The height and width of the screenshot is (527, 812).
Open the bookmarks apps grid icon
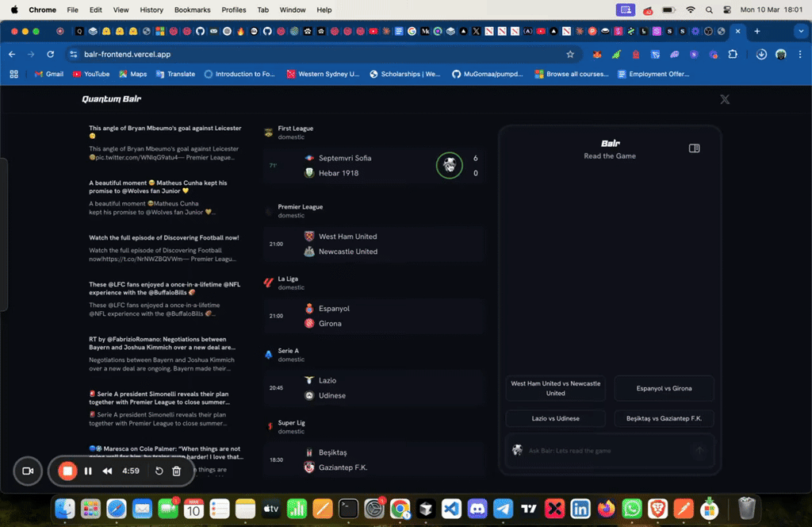[x=14, y=74]
